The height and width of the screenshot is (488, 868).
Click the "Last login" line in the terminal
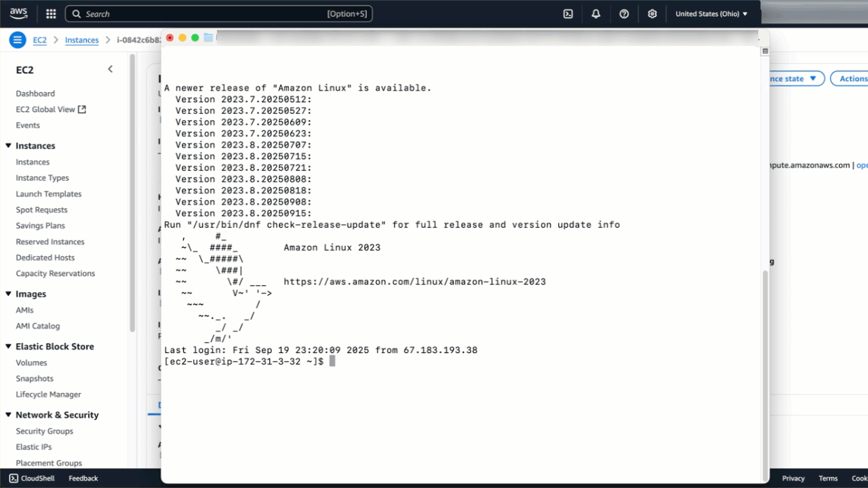[321, 350]
